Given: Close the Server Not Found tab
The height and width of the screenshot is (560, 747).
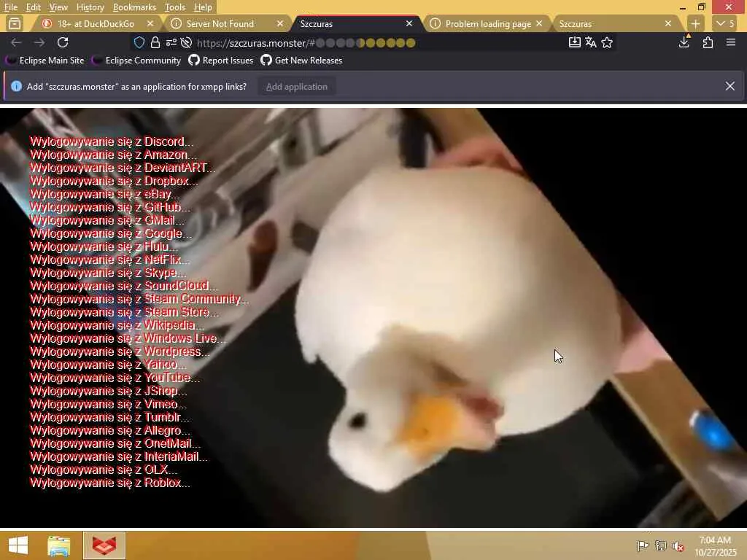Looking at the screenshot, I should (x=280, y=23).
